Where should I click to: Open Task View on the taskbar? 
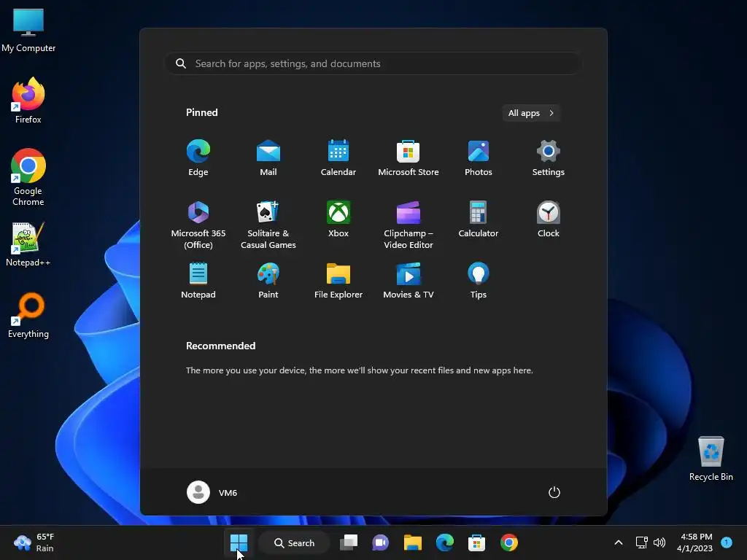(x=349, y=542)
